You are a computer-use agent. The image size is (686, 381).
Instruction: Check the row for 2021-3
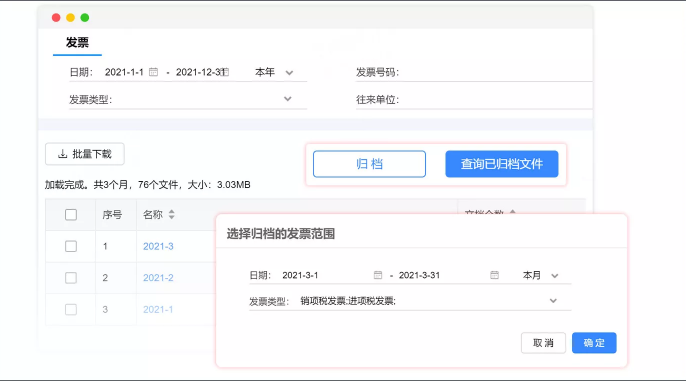click(x=71, y=246)
